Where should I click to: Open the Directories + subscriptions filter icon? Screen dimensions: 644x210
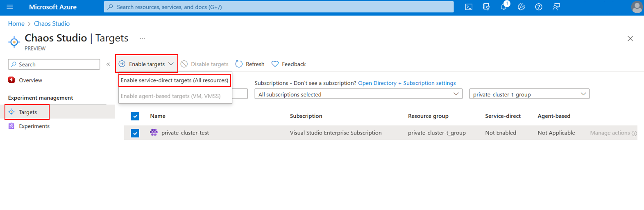pyautogui.click(x=486, y=7)
